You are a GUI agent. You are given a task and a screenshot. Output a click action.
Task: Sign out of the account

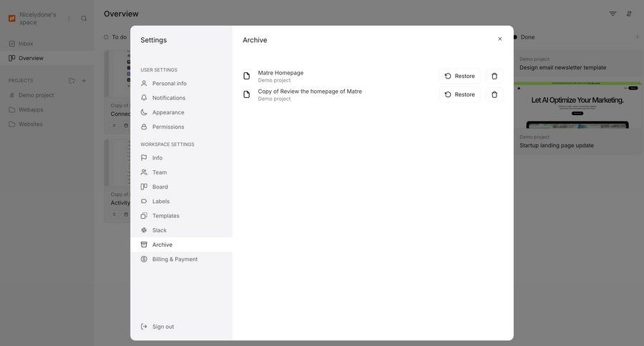pyautogui.click(x=163, y=327)
